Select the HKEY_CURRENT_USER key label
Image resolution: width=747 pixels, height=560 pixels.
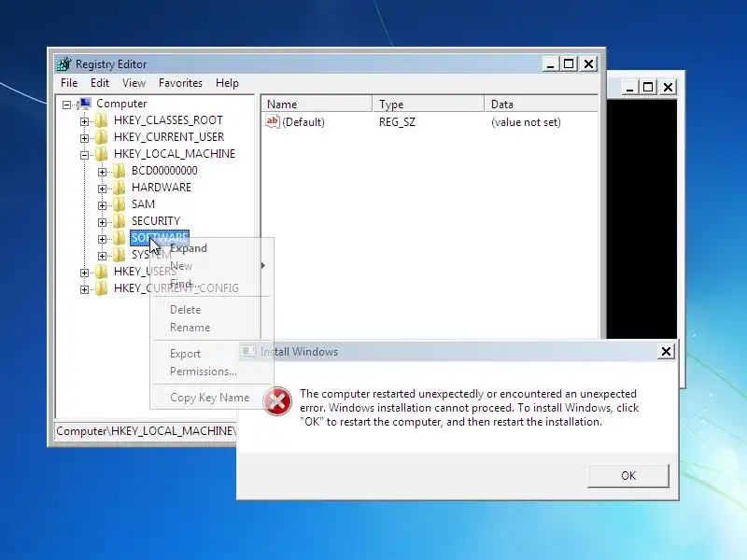169,137
